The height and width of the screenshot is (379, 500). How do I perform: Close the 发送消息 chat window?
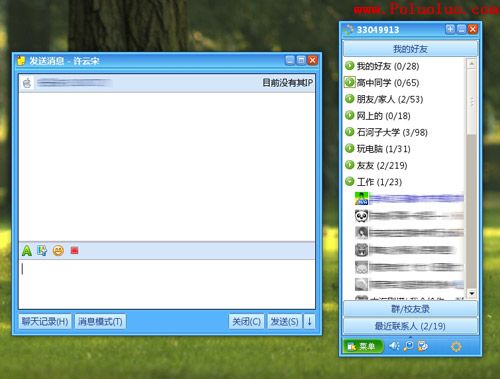(313, 60)
